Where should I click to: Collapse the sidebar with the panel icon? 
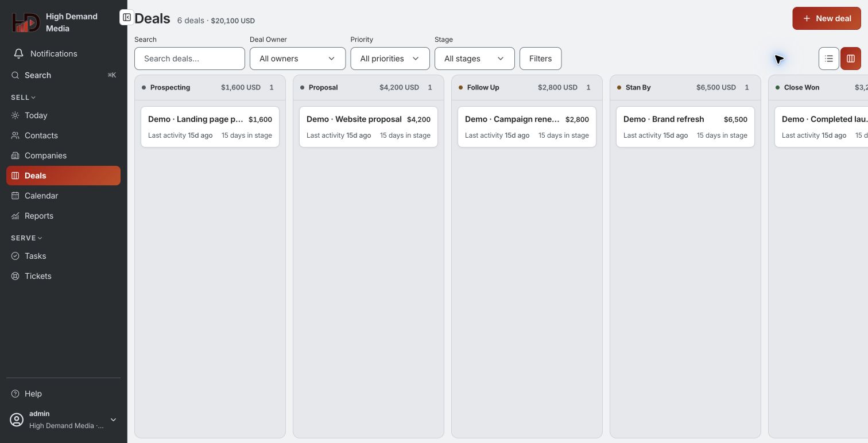point(127,17)
